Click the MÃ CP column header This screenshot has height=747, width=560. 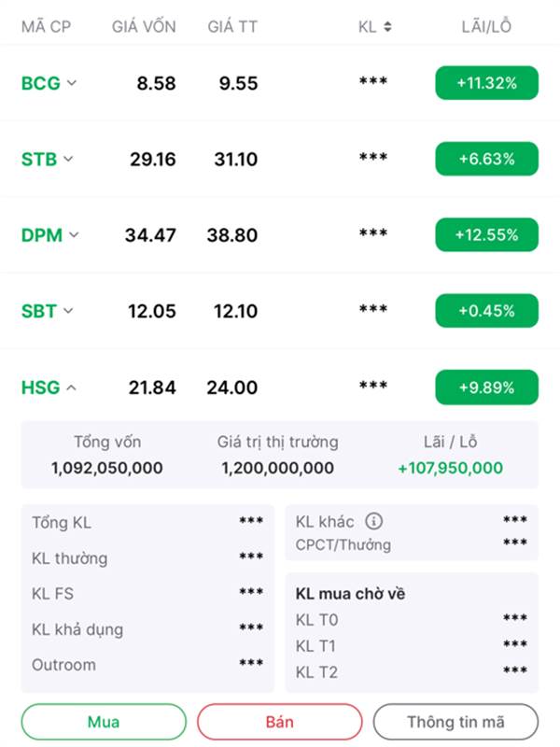pos(46,26)
